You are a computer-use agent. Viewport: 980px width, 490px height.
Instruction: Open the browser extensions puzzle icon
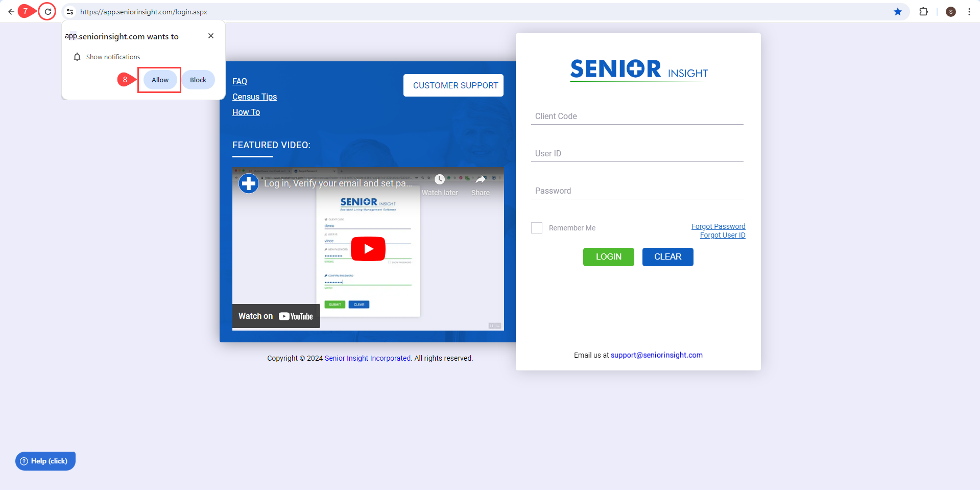923,12
